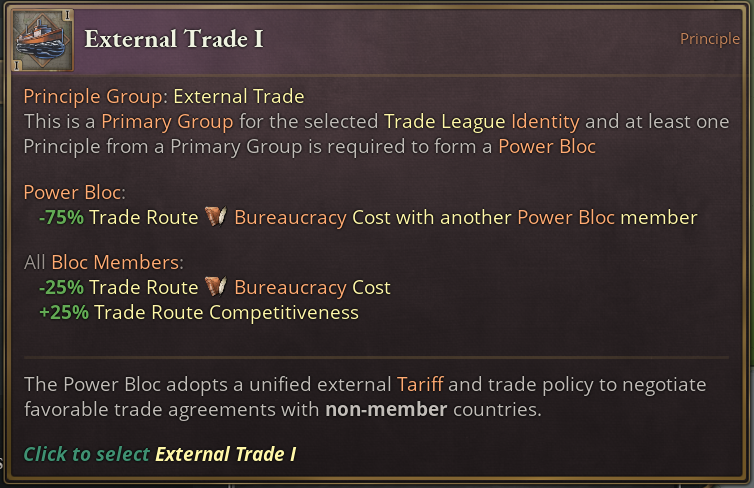Click Power Bloc link after 'required to form a'
Viewport: 754px width, 488px height.
(547, 146)
